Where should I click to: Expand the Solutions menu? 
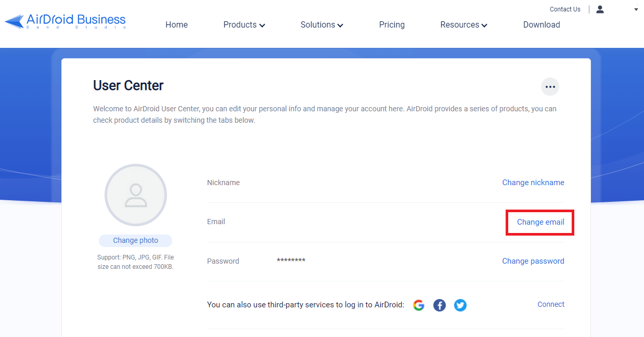[x=321, y=24]
